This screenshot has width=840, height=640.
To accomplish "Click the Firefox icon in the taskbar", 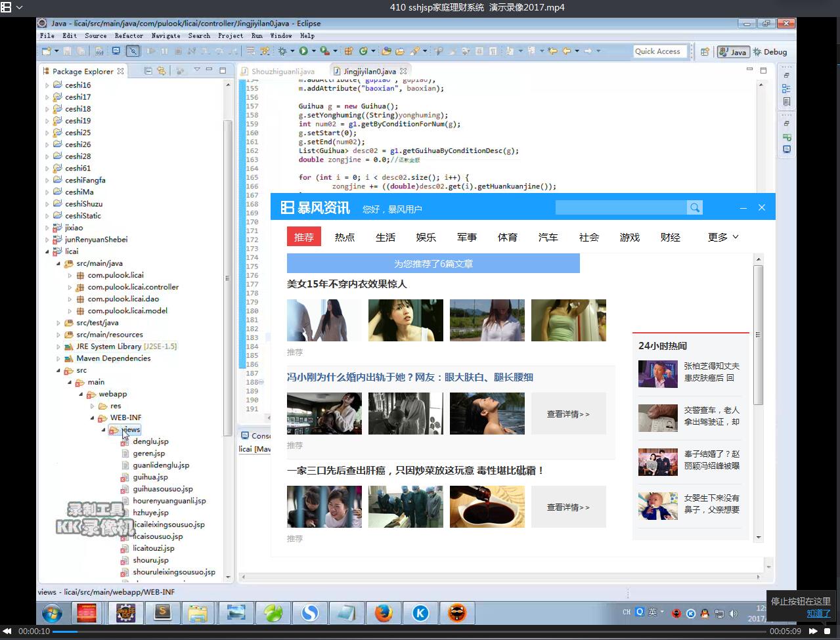I will coord(384,613).
